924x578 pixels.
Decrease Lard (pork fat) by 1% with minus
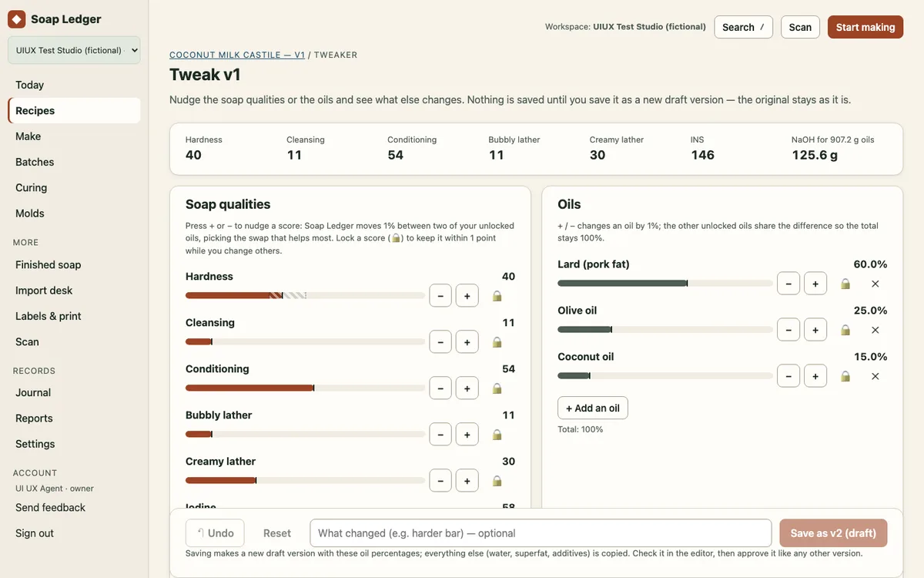pyautogui.click(x=788, y=284)
